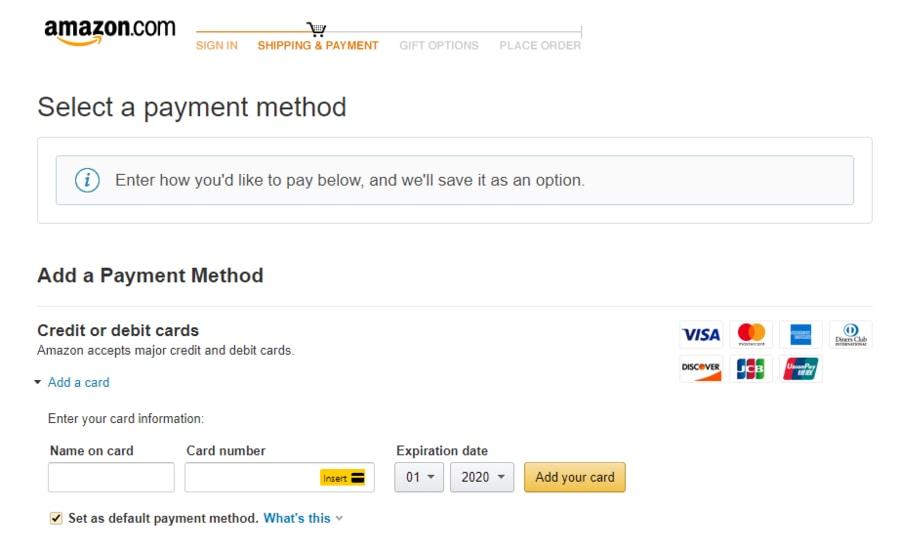Select the Shipping & Payment step
The width and height of the screenshot is (900, 552).
(x=318, y=45)
